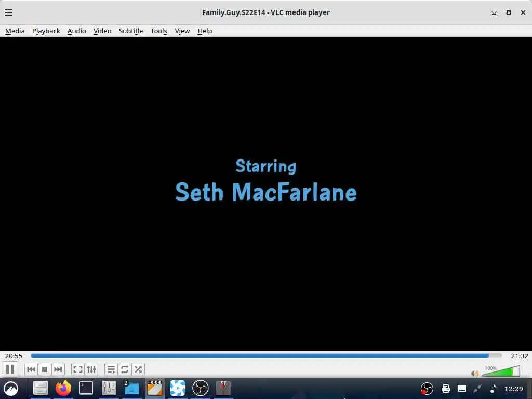Toggle random shuffle playback
The image size is (532, 399).
(138, 369)
